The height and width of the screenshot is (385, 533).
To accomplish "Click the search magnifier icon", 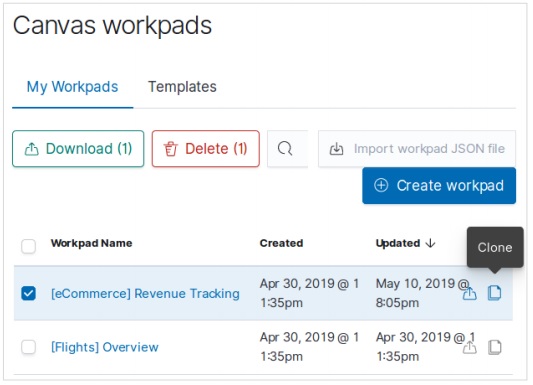I will [285, 148].
